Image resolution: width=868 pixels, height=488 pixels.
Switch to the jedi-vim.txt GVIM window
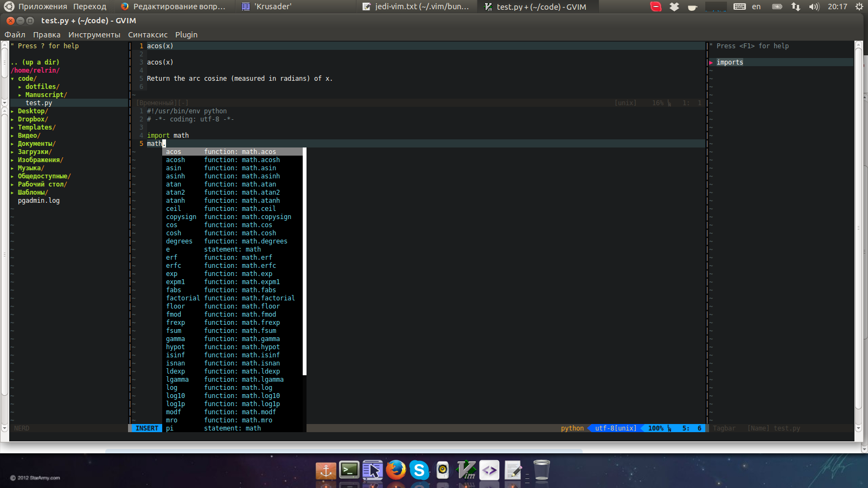[416, 7]
